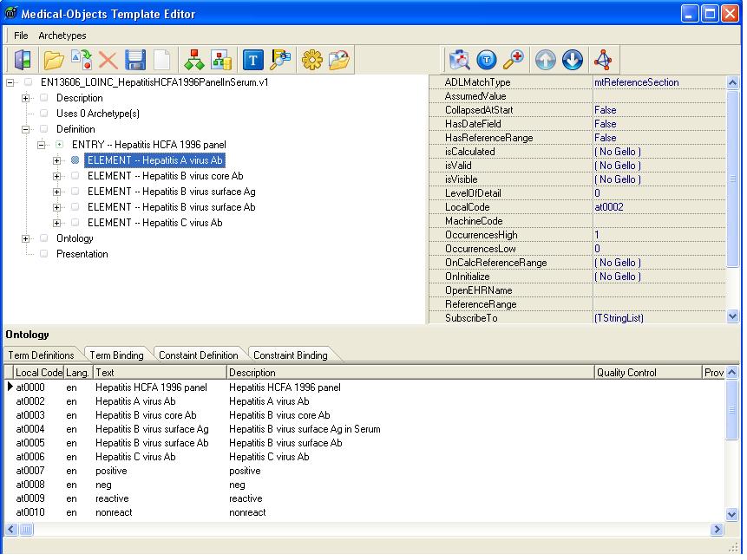The image size is (747, 560).
Task: Click the red triangle network icon
Action: click(602, 60)
